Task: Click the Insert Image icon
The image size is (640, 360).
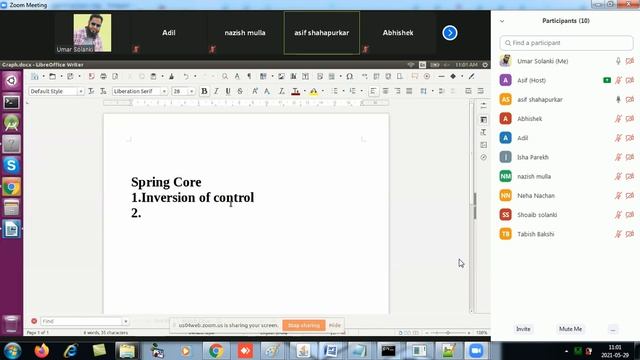Action: click(281, 76)
